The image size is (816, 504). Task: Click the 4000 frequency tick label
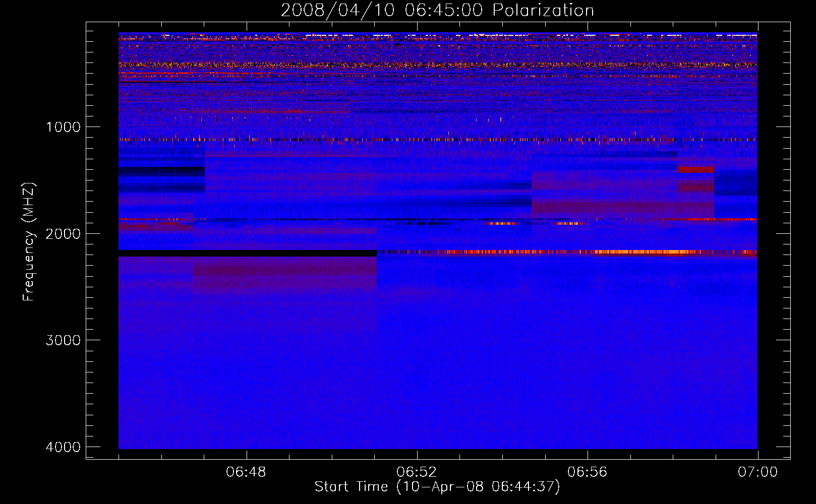tap(63, 447)
